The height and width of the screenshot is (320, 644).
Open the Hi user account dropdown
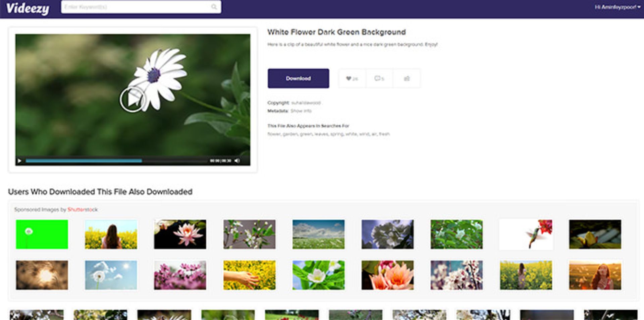coord(617,7)
